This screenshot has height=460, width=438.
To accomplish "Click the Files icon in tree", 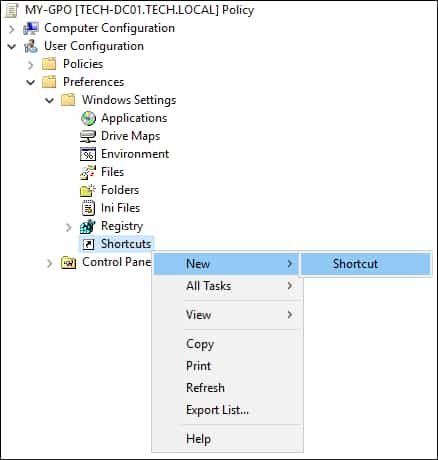I will (x=88, y=172).
